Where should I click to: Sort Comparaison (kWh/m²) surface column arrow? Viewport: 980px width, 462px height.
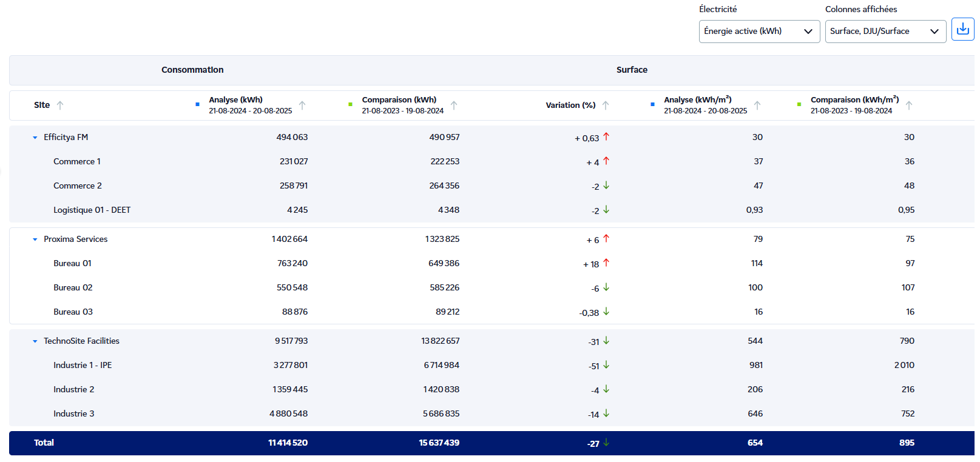(909, 105)
